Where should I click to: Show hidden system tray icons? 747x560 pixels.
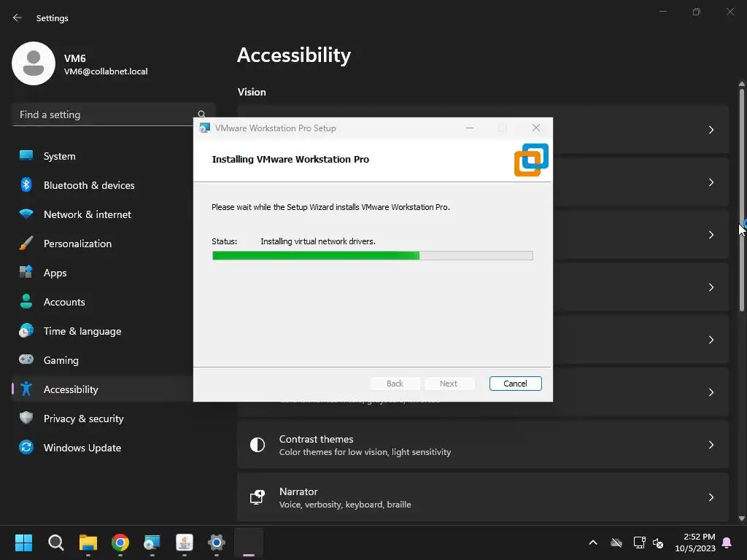pyautogui.click(x=592, y=542)
